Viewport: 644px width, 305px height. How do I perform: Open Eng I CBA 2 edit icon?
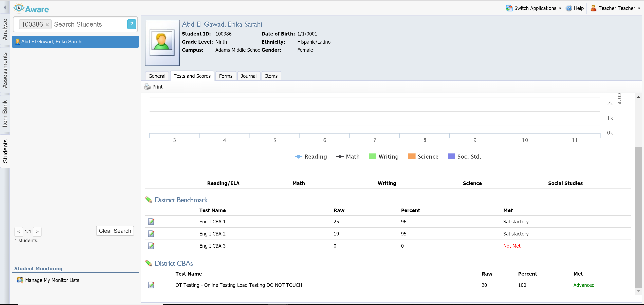click(151, 234)
